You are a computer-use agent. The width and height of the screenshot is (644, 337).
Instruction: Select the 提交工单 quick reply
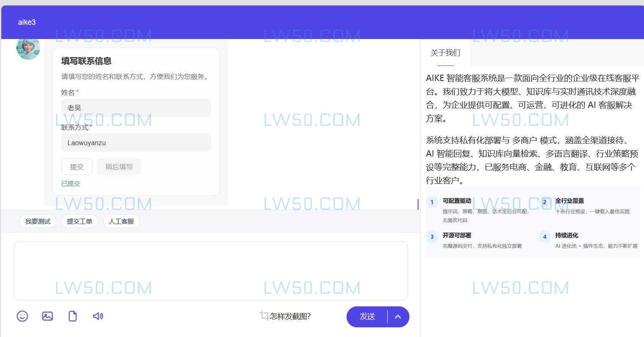click(x=79, y=221)
